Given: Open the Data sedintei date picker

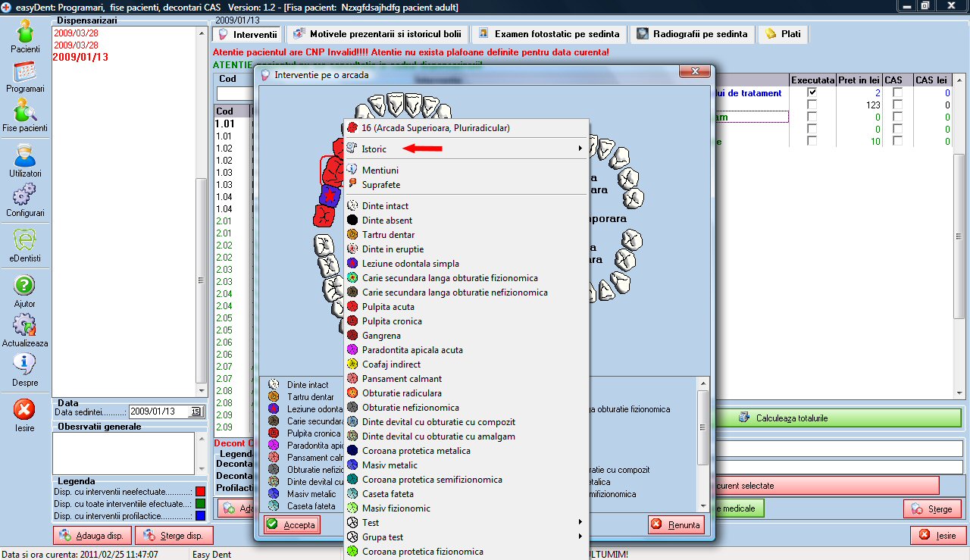Looking at the screenshot, I should (195, 411).
